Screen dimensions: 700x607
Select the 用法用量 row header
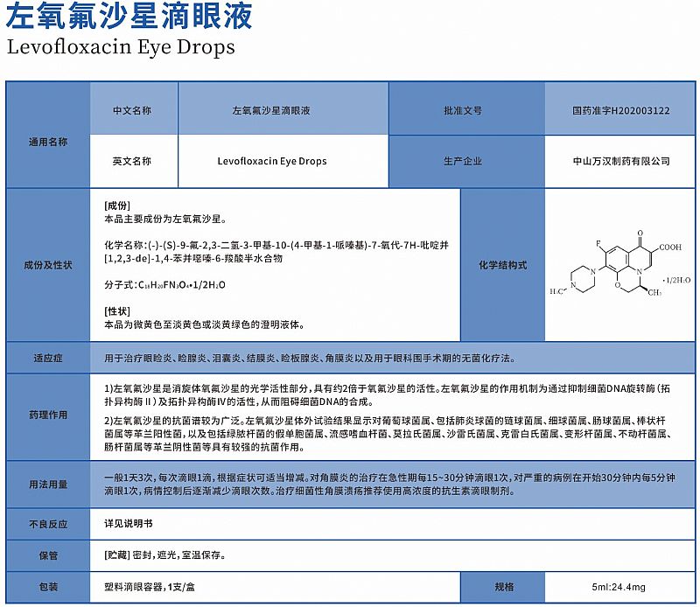point(48,484)
